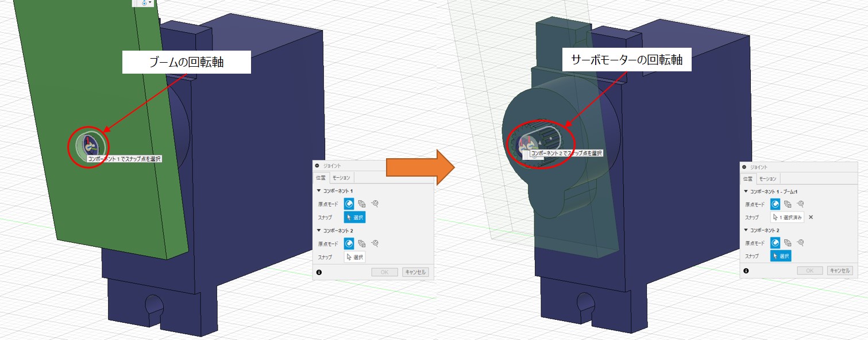This screenshot has height=340, width=868.
Task: Activate スナップ 選択 for Component 2 in left dialog
Action: (354, 257)
